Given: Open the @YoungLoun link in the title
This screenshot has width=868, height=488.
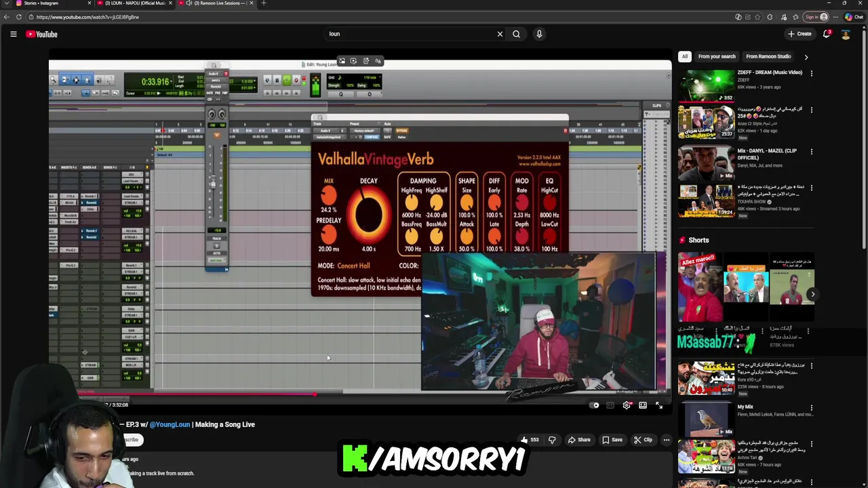Looking at the screenshot, I should coord(170,424).
